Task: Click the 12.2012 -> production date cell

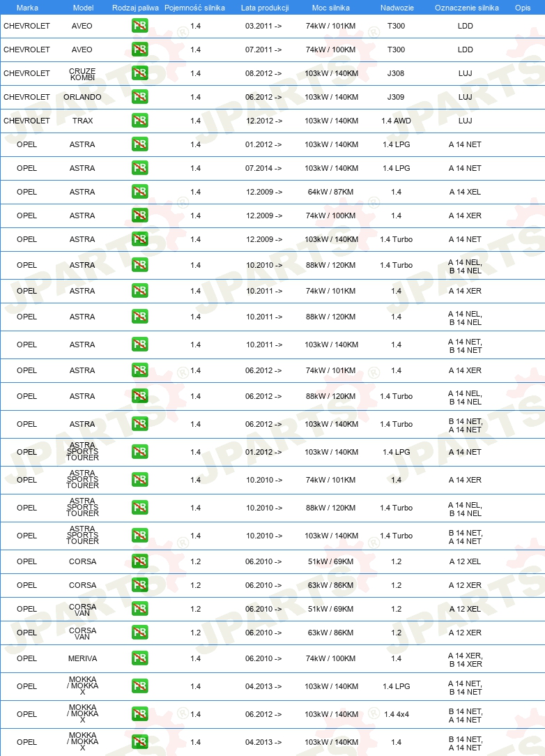Action: tap(263, 121)
